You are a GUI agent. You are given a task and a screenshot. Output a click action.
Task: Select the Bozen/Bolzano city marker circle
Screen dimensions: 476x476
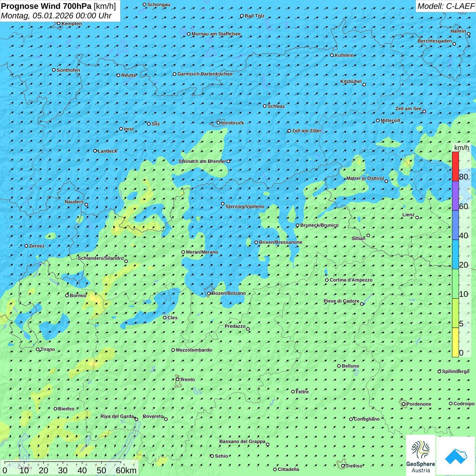tap(209, 293)
